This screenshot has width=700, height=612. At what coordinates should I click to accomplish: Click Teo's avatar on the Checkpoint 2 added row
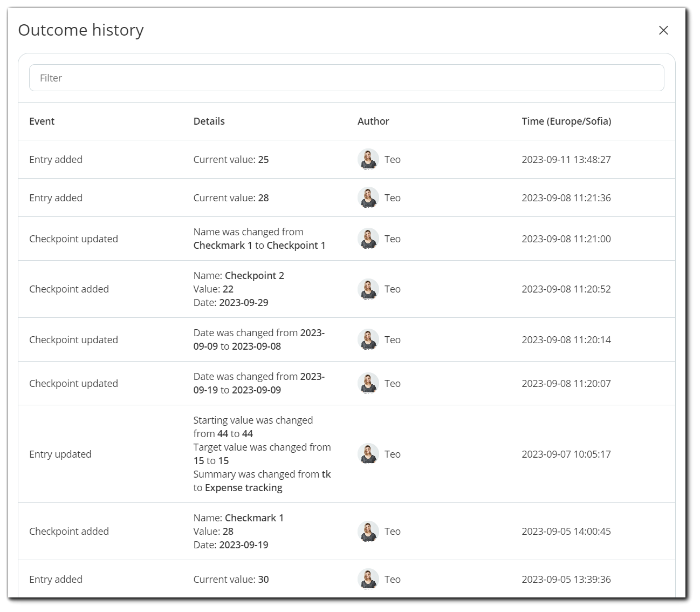(x=368, y=289)
